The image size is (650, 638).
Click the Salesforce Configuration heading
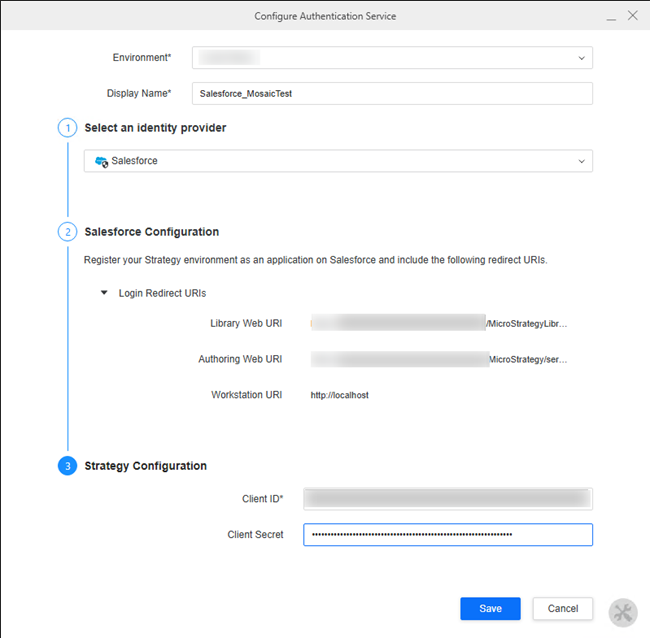click(x=151, y=232)
